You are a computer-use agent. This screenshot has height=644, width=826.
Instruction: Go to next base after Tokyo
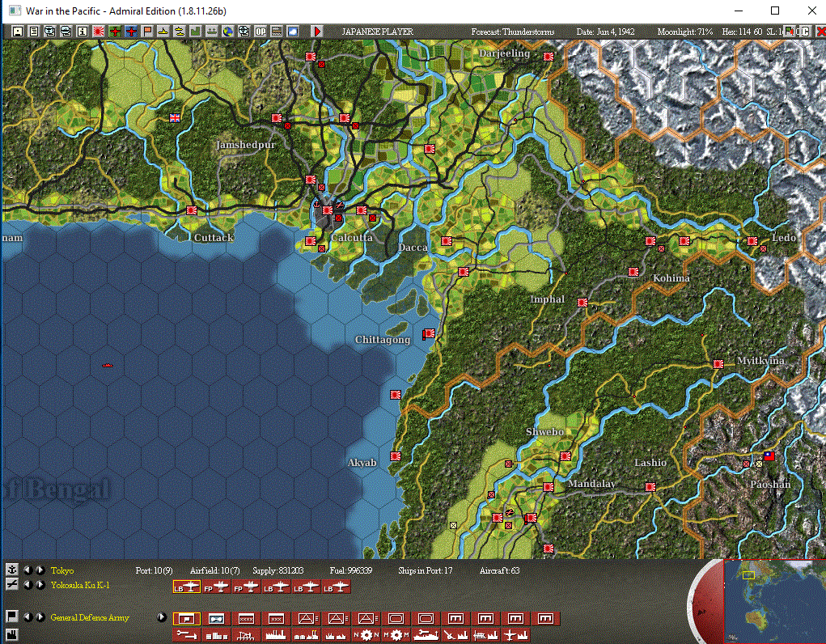point(40,570)
